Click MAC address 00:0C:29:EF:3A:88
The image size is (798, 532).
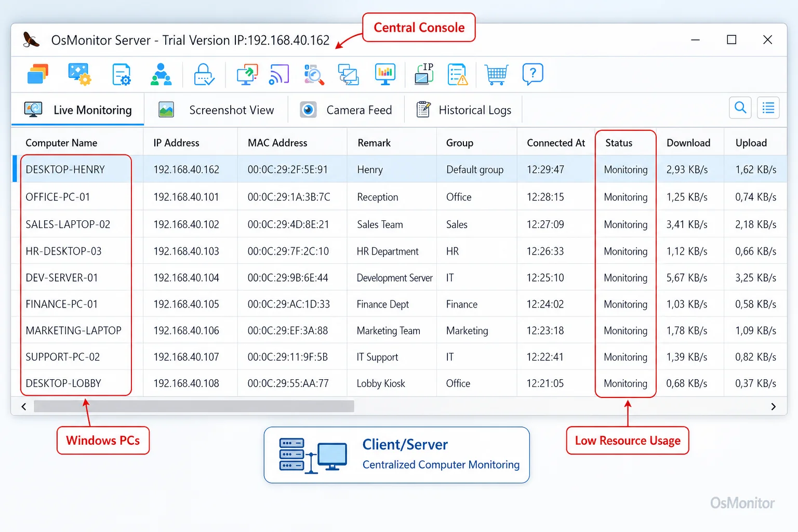[x=287, y=330]
